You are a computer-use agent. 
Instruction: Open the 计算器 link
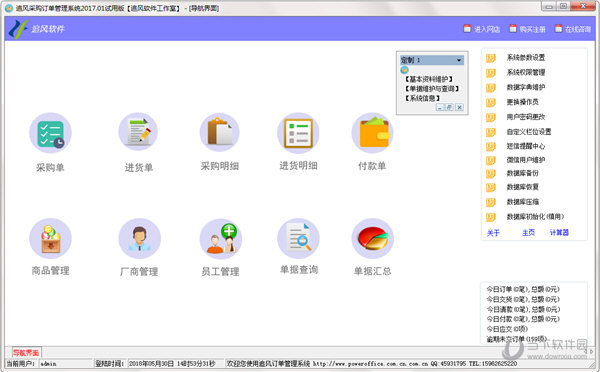[559, 233]
